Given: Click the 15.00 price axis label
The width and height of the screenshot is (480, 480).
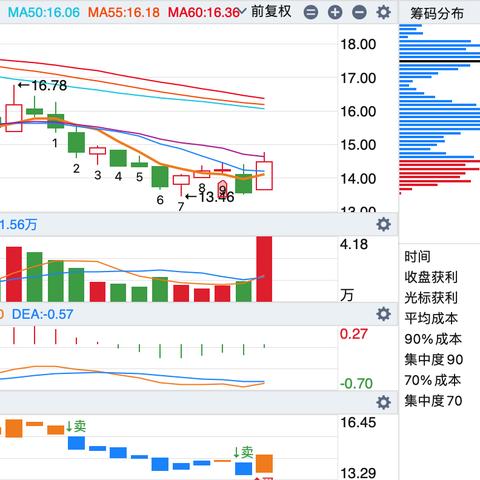Looking at the screenshot, I should coord(358,145).
